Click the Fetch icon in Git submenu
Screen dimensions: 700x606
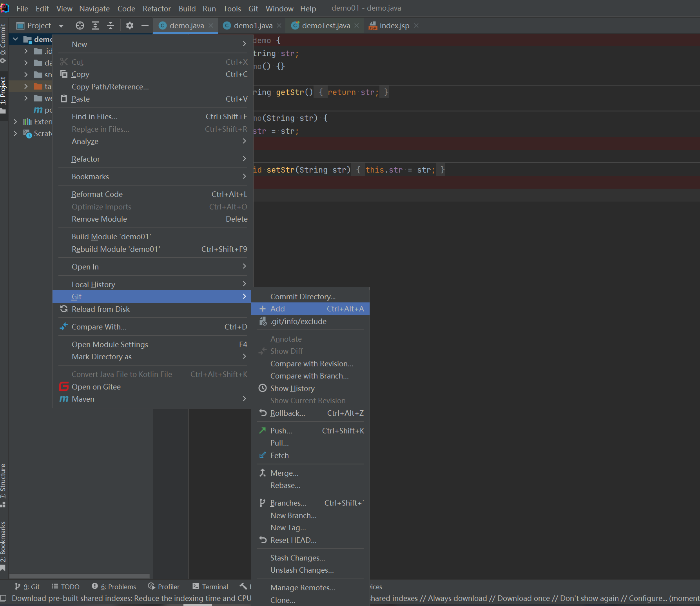(x=263, y=455)
